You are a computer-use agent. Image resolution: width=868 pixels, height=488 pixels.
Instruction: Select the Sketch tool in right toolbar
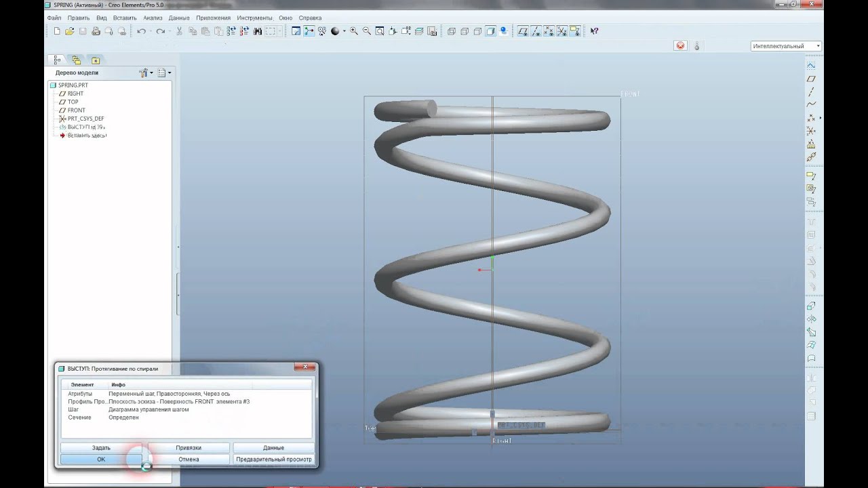pos(810,66)
